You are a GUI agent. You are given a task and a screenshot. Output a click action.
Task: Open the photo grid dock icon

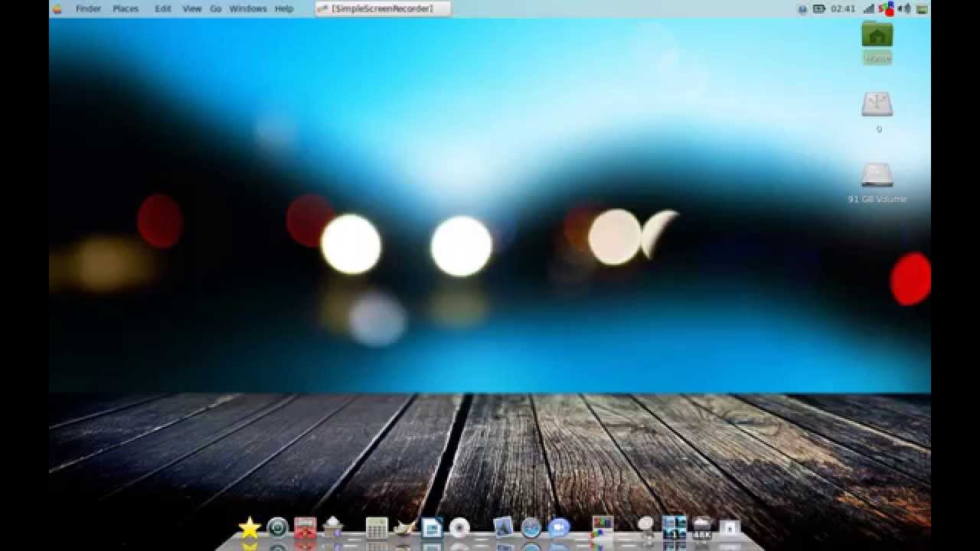675,527
